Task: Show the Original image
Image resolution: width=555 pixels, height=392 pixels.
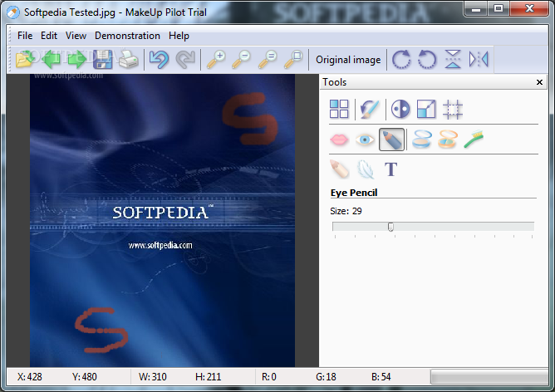Action: (348, 60)
